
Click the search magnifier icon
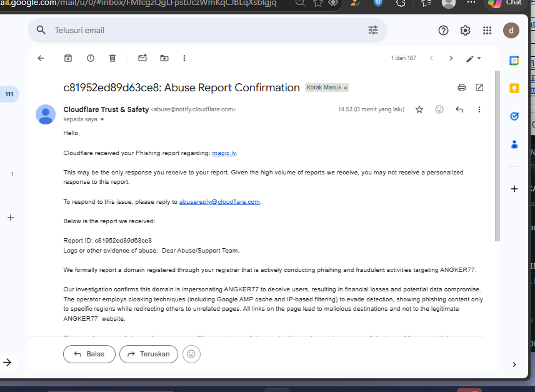[x=41, y=30]
